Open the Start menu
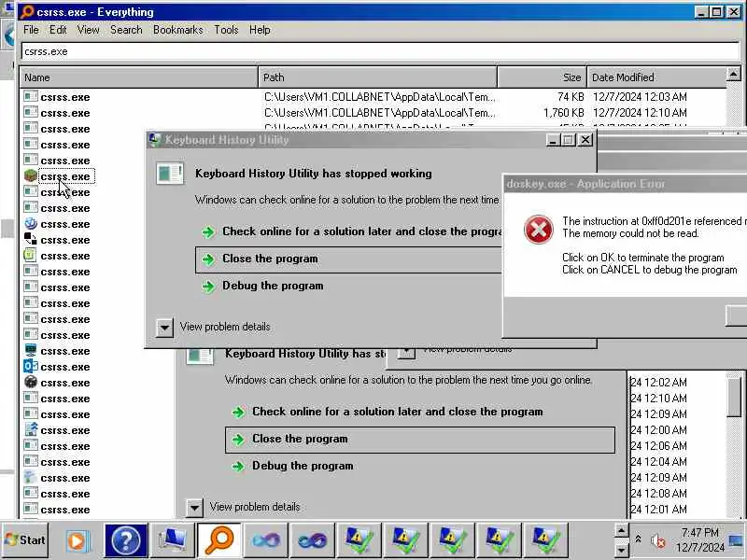The image size is (747, 560). point(25,540)
